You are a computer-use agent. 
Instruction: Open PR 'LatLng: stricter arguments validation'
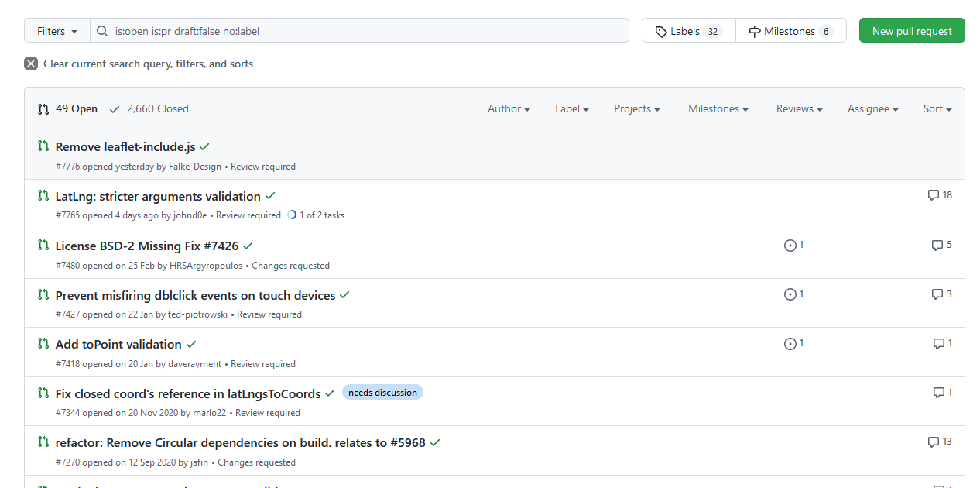[x=158, y=196]
